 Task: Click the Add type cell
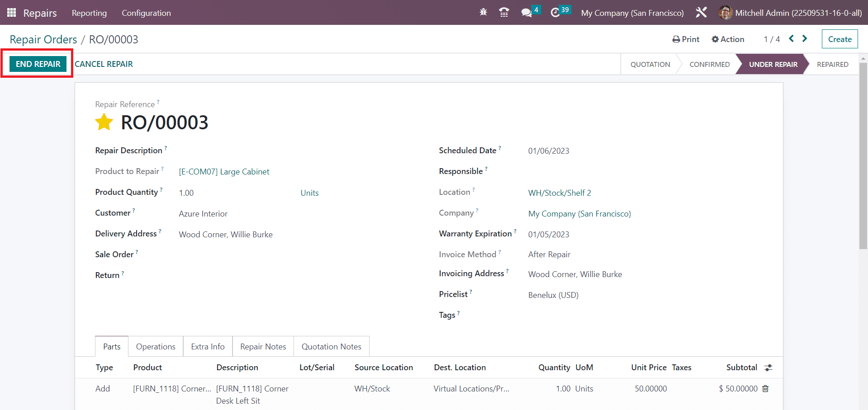(103, 389)
